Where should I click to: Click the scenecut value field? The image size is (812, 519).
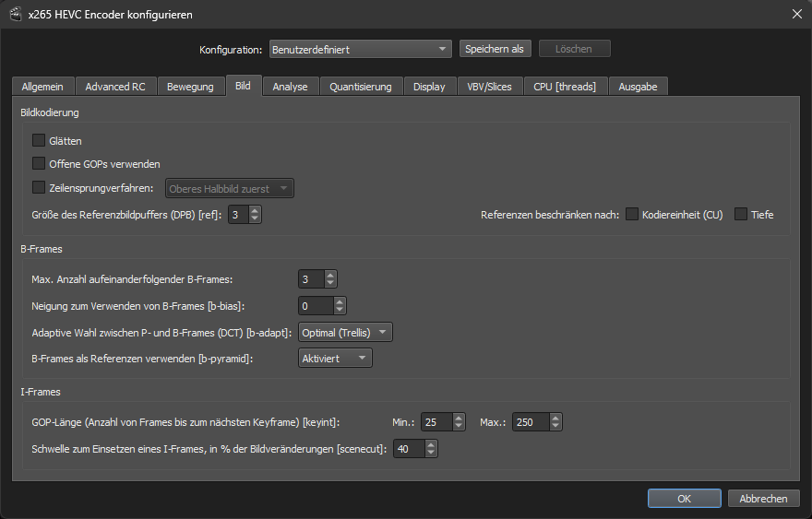tap(409, 449)
